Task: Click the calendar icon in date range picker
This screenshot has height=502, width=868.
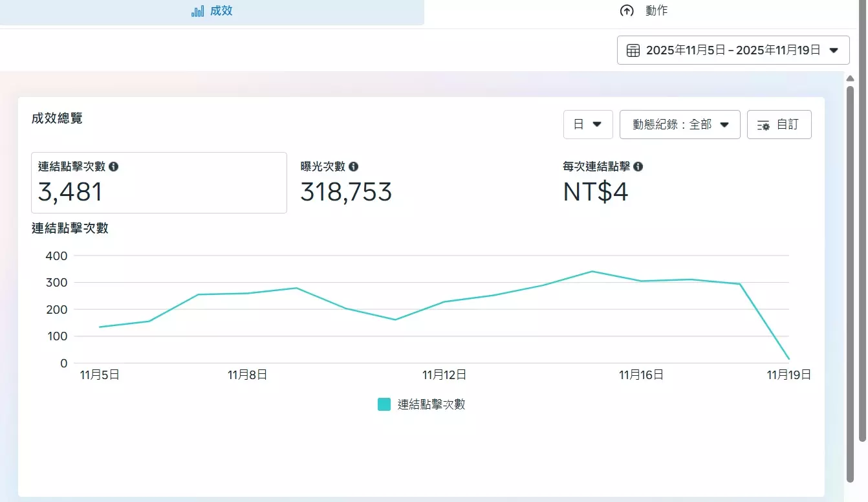Action: click(x=633, y=50)
